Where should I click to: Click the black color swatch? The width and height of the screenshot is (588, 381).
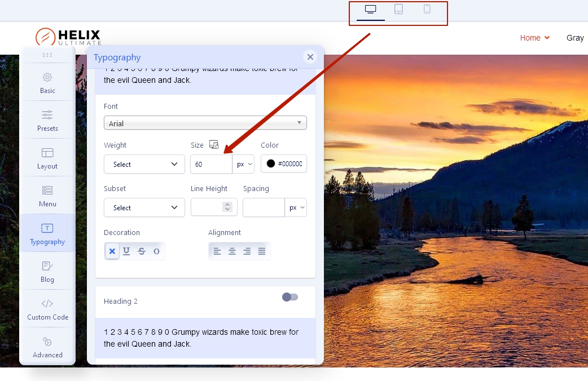pyautogui.click(x=271, y=164)
